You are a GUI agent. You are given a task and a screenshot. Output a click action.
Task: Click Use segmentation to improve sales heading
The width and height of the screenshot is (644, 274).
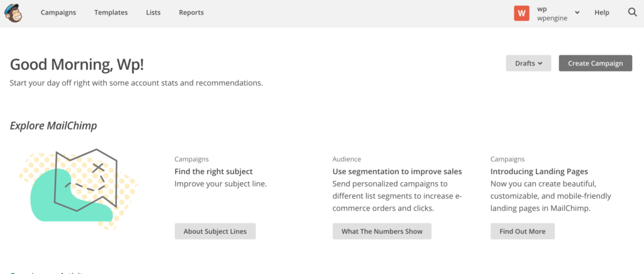(397, 172)
